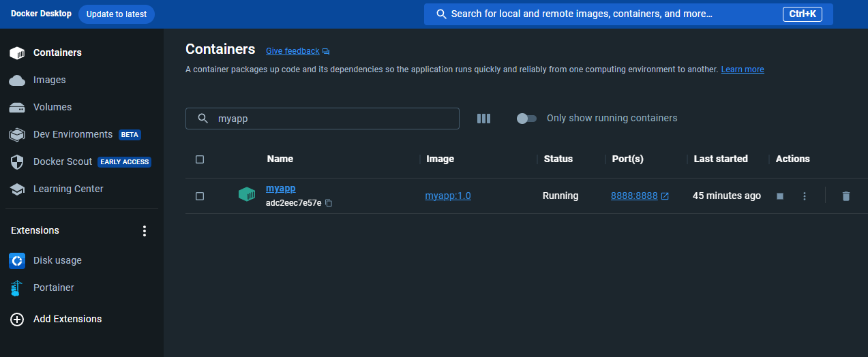Launch the Portainer extension
The width and height of the screenshot is (868, 357).
coord(53,288)
